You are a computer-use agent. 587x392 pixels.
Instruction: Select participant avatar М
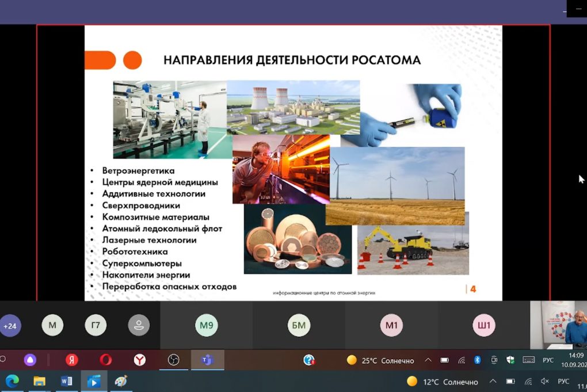pos(52,325)
